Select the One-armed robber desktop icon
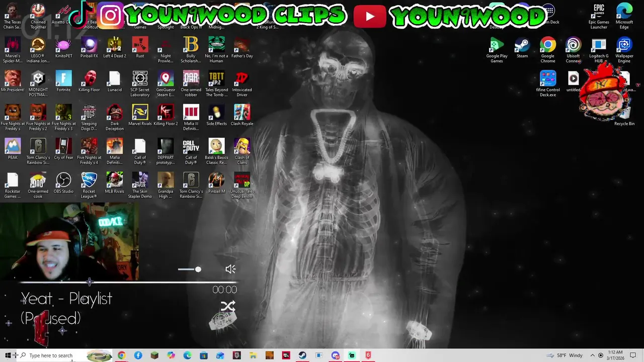 191,83
